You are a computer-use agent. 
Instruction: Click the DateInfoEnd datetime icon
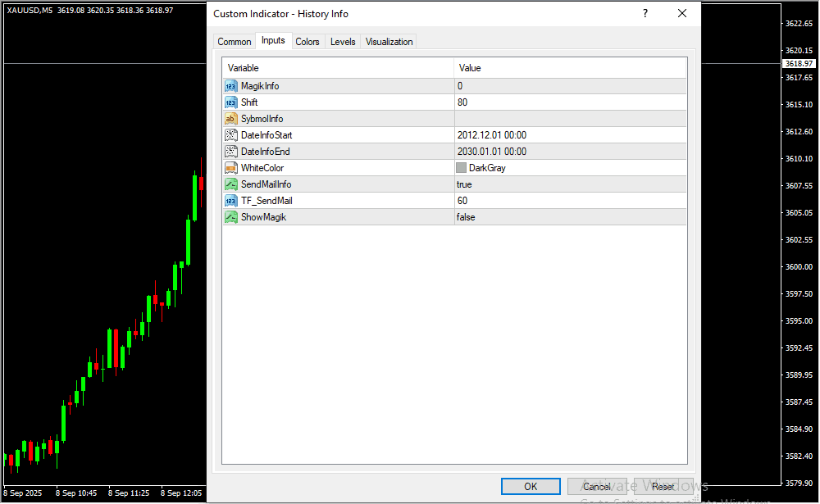pyautogui.click(x=230, y=152)
